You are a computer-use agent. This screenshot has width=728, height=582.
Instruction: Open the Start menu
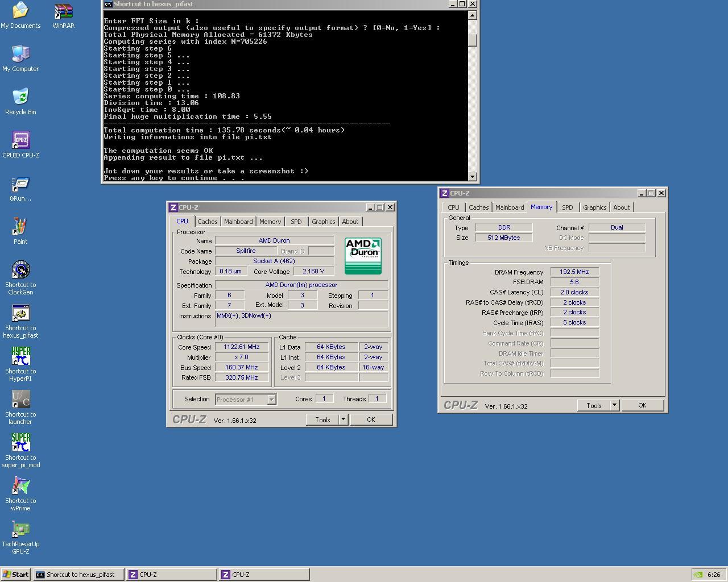pos(16,575)
